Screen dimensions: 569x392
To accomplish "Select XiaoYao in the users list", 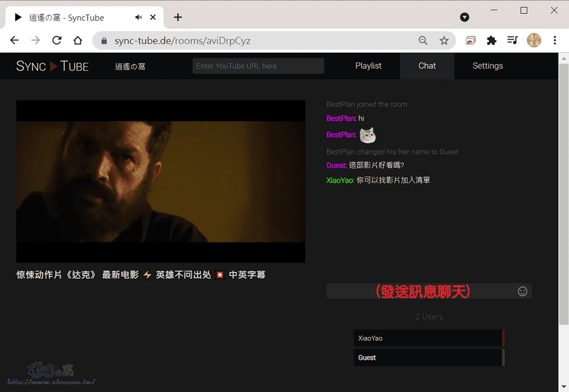I will pyautogui.click(x=428, y=338).
